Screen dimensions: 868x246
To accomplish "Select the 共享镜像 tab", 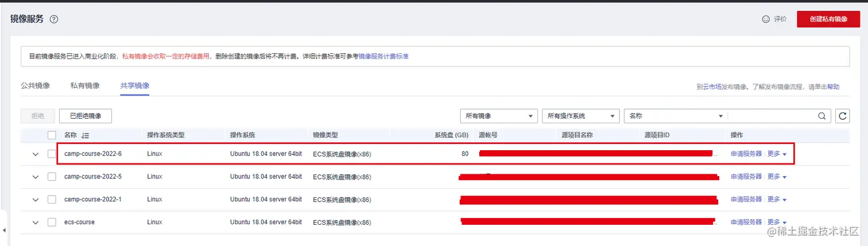I will (135, 85).
